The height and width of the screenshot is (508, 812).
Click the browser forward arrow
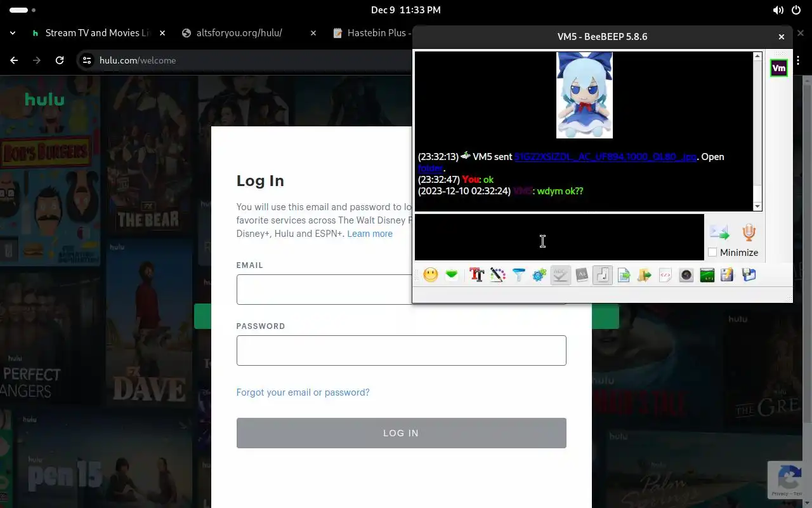pos(37,60)
